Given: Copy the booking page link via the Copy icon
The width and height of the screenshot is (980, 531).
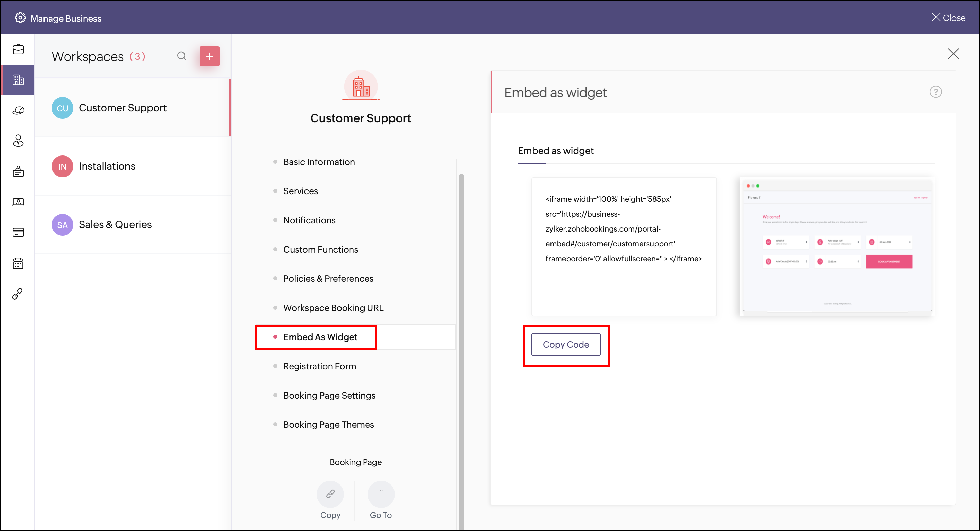Looking at the screenshot, I should pyautogui.click(x=330, y=494).
